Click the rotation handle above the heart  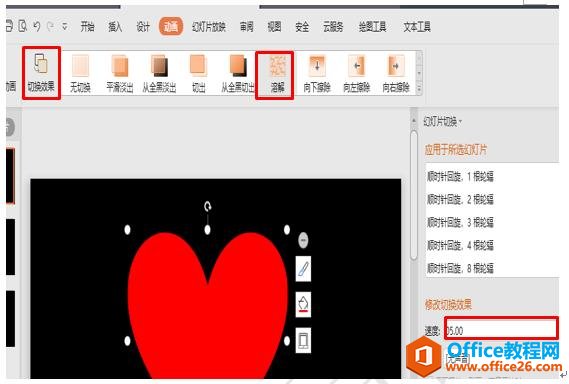pyautogui.click(x=208, y=207)
